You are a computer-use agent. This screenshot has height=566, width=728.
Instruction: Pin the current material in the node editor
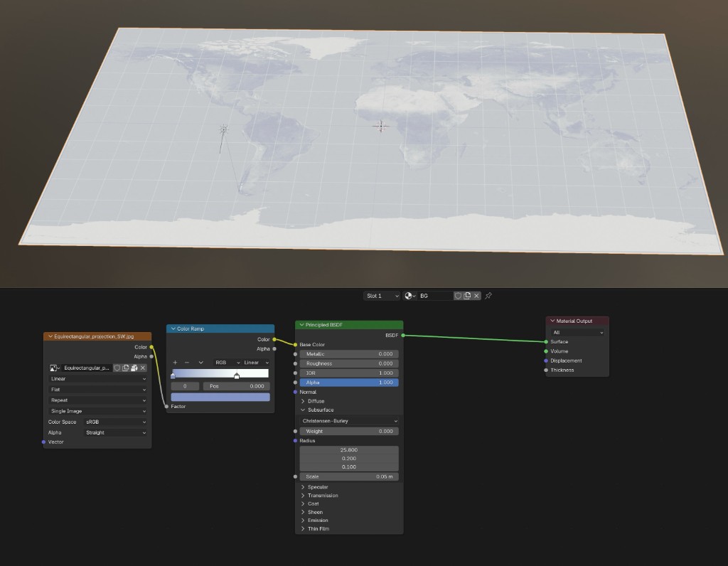point(489,295)
